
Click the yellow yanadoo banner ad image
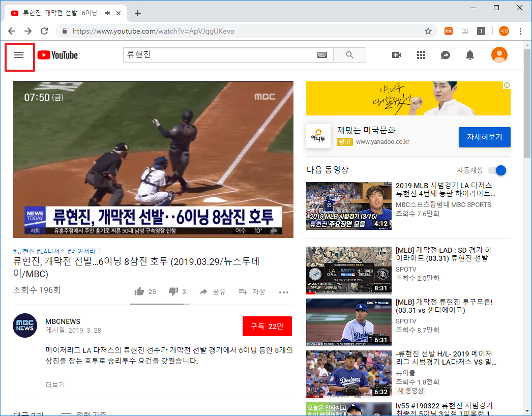coord(408,98)
